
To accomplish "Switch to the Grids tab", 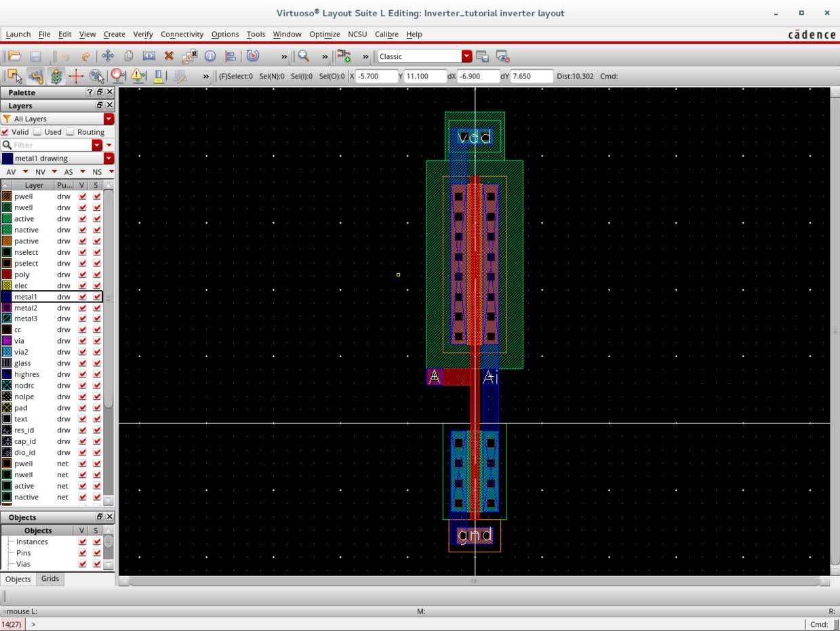I will [50, 579].
